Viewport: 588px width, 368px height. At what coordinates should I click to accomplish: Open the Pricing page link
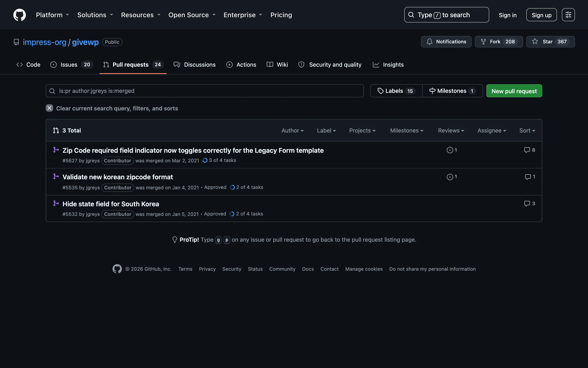(281, 15)
